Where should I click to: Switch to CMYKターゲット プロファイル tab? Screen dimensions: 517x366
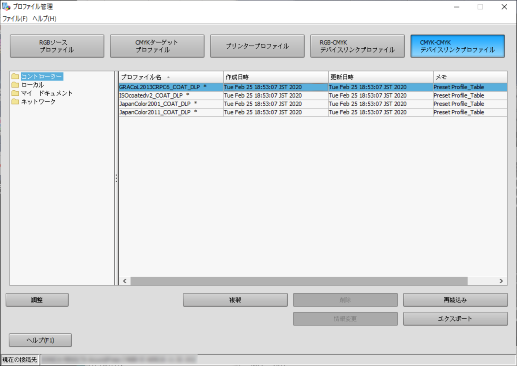[157, 46]
